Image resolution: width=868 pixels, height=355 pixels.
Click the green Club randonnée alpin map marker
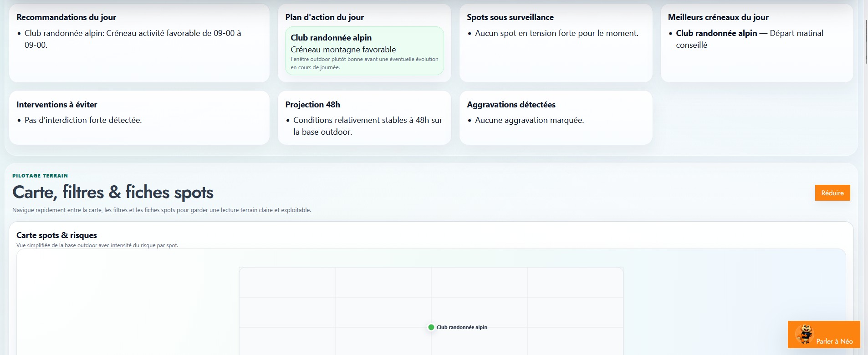(431, 327)
